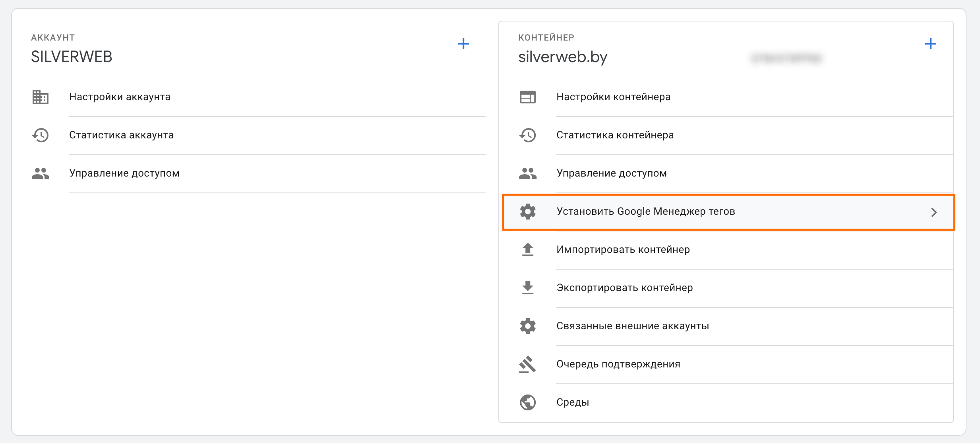Click the people icon in the account column
The image size is (980, 443).
[x=40, y=173]
